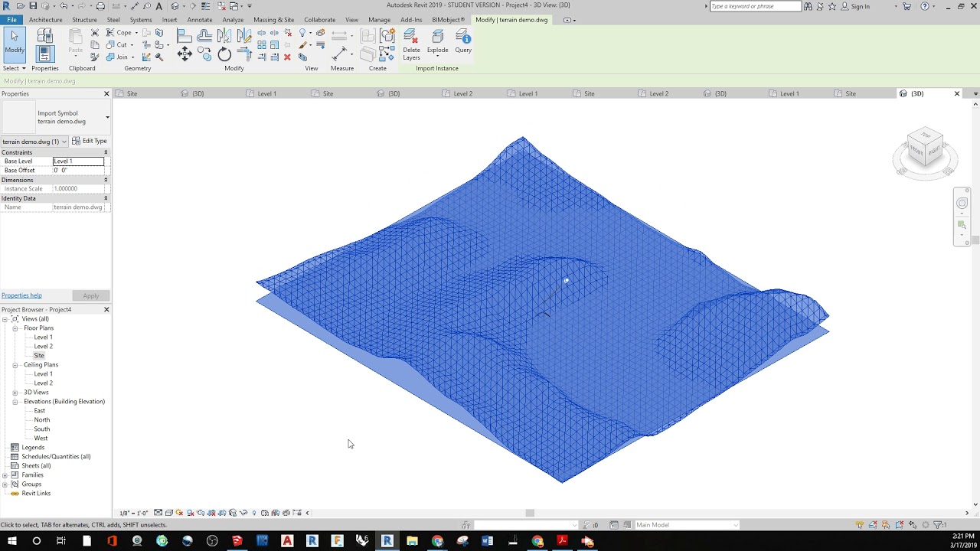The height and width of the screenshot is (551, 980).
Task: Select the North elevation in browser
Action: (x=42, y=420)
